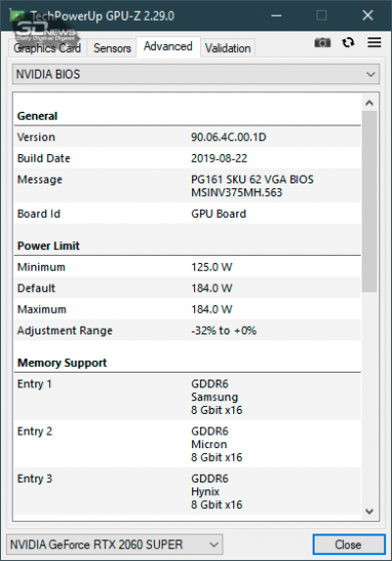Take a screenshot with the camera icon
This screenshot has height=561, width=392.
pyautogui.click(x=322, y=42)
